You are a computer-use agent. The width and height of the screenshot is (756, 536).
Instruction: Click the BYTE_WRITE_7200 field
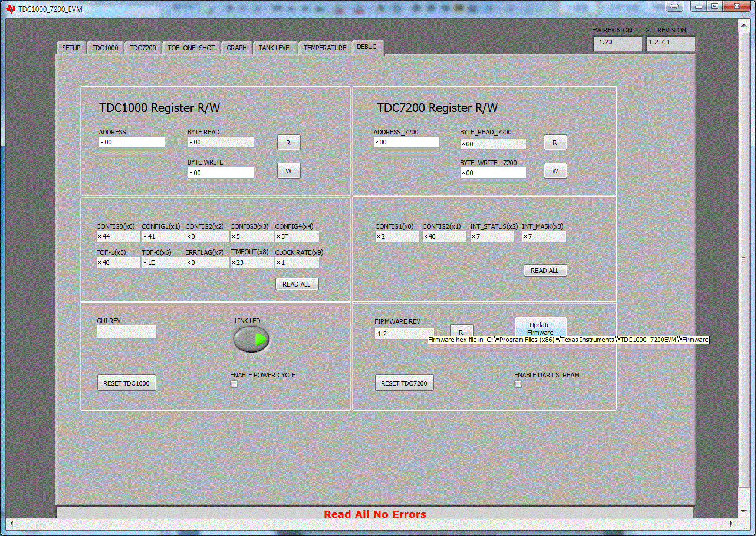493,173
